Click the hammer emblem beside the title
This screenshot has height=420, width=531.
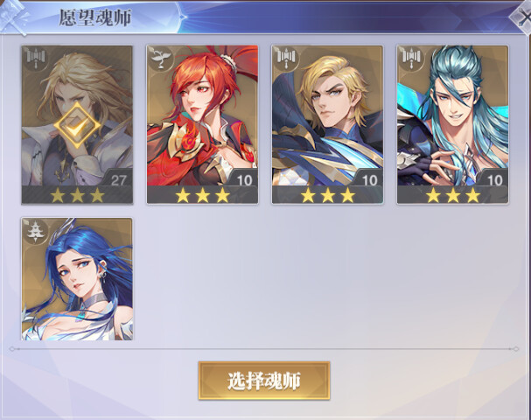point(13,17)
